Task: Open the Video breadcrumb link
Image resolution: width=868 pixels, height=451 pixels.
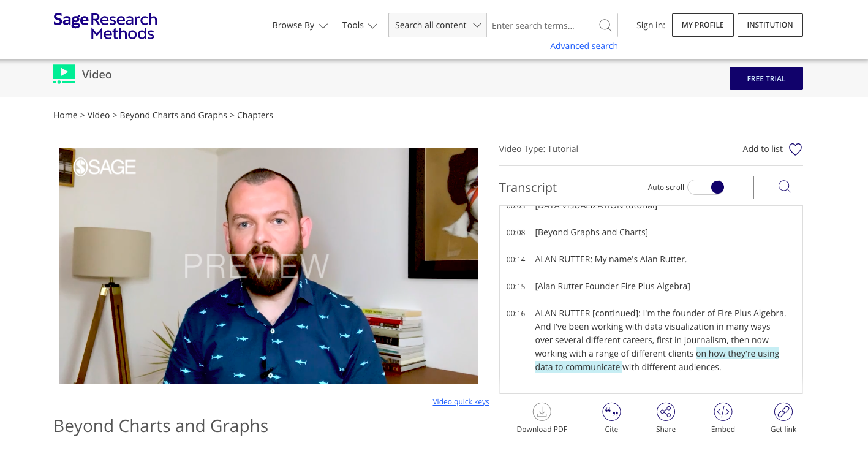Action: [99, 115]
